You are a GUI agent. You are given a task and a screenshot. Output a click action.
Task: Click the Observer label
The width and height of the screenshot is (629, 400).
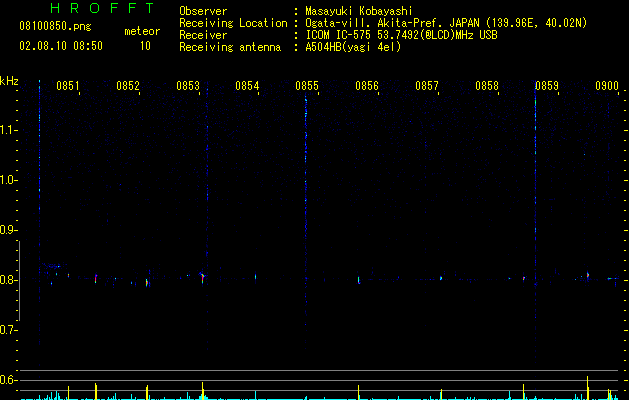point(203,11)
